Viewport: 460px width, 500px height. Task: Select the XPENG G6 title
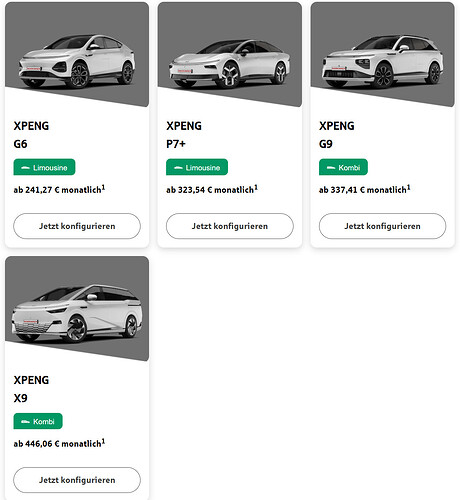tap(31, 135)
